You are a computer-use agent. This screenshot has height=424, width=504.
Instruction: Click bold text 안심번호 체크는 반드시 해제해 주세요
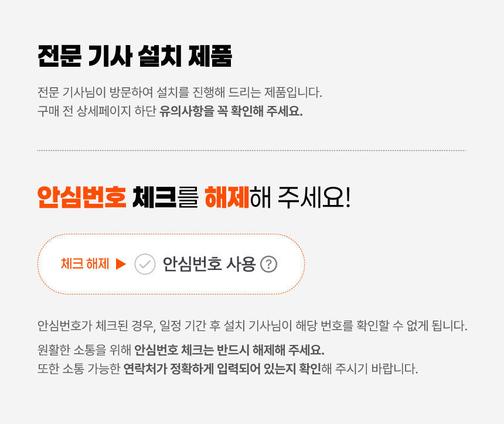pos(229,350)
